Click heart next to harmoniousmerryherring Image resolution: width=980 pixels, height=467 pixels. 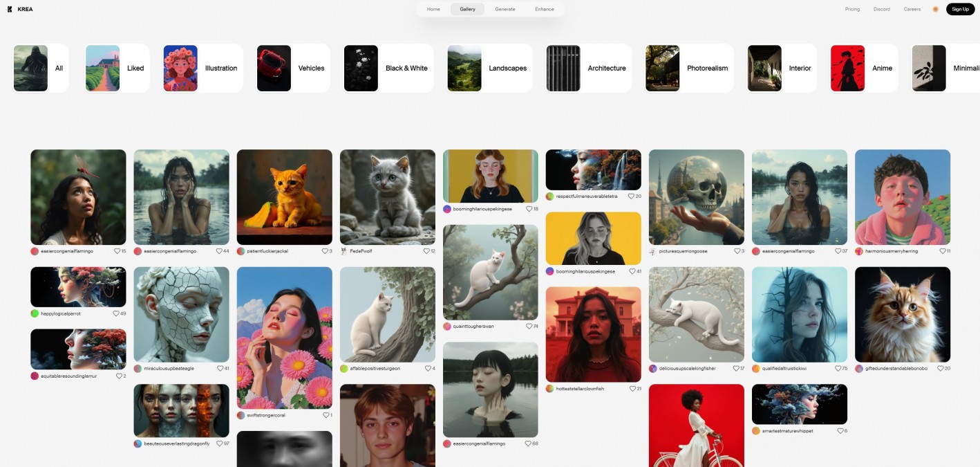[x=943, y=251]
